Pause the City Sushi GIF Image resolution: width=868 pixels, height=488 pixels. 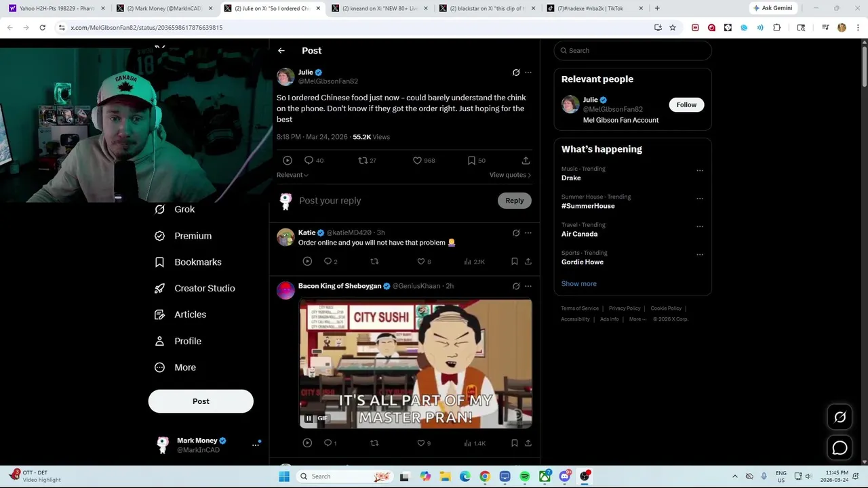click(x=309, y=418)
